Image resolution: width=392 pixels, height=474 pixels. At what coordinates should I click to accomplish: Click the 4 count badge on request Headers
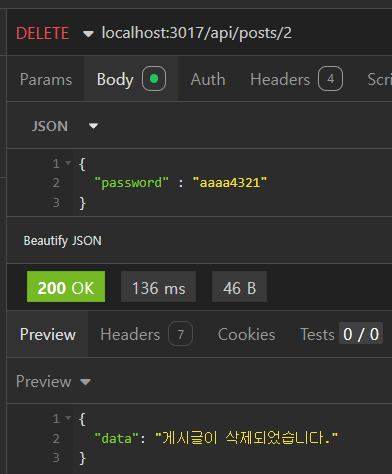[330, 79]
